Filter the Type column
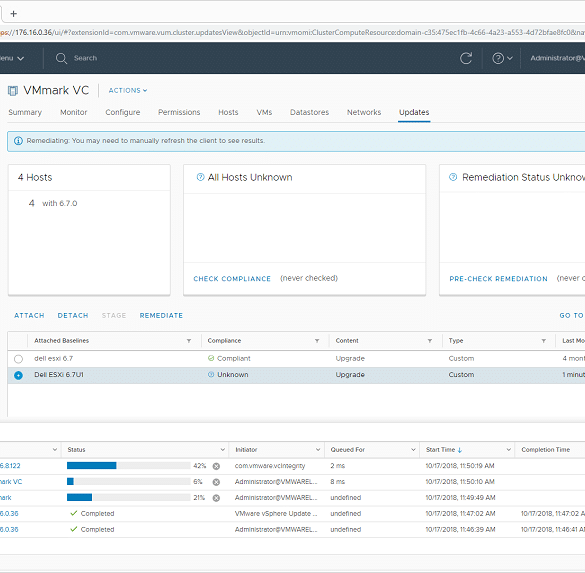 (544, 341)
